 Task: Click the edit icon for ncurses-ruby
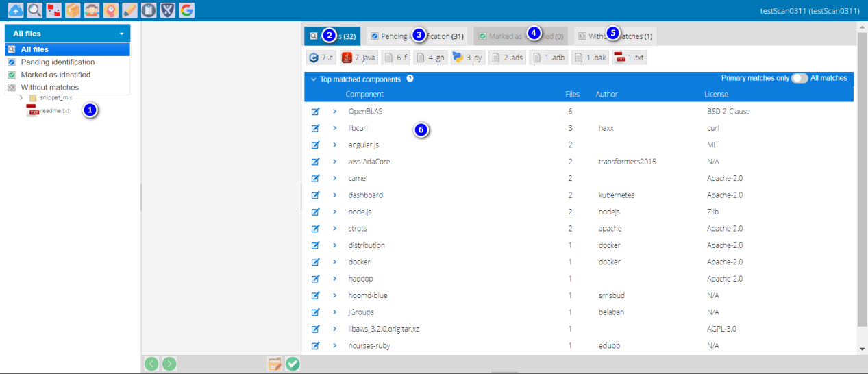[316, 346]
